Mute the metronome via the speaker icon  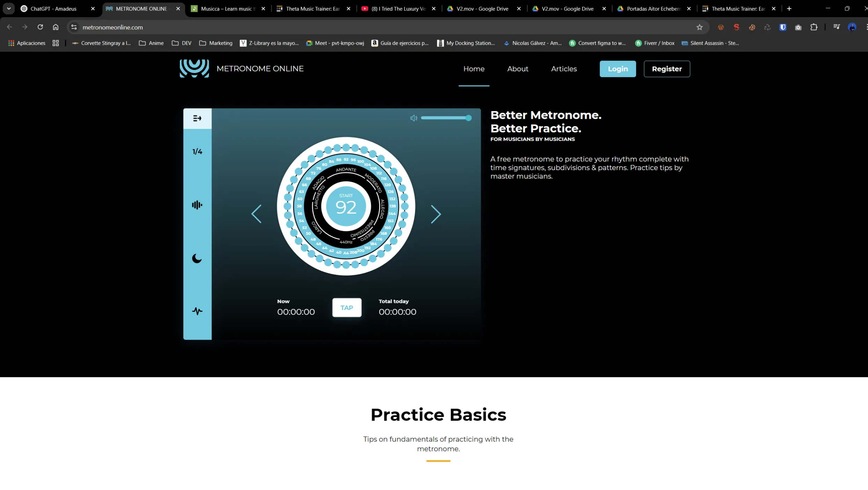[413, 118]
